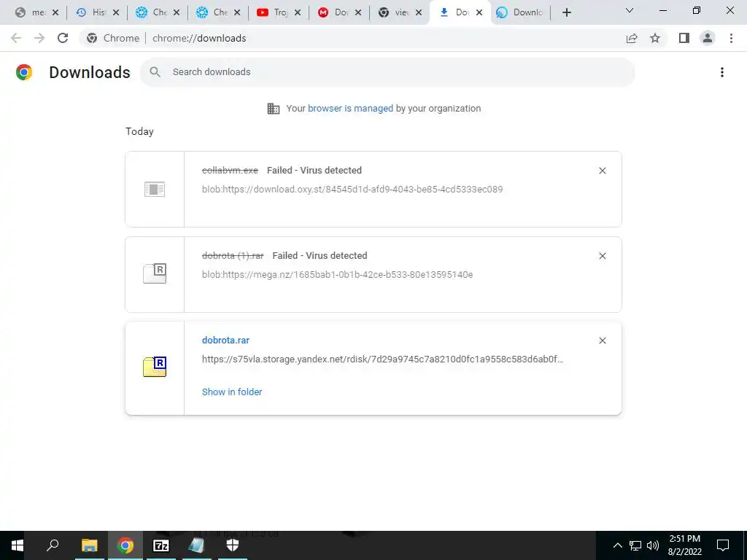Switch to the 'view' tab

tap(400, 12)
